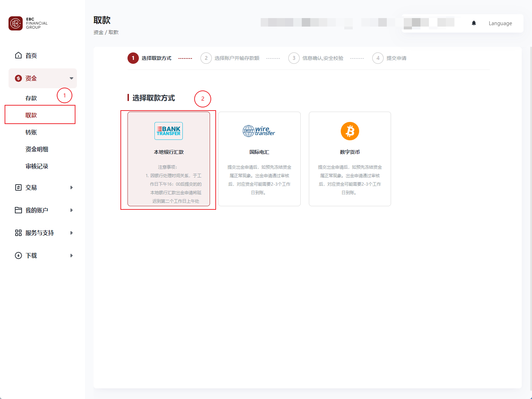Click the 服务与支持 grid icon
The image size is (532, 399).
point(18,233)
